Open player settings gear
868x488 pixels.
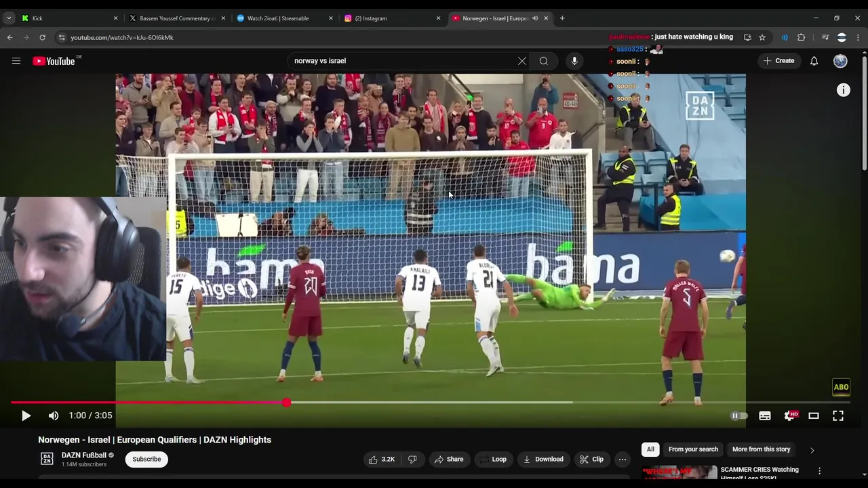[x=789, y=415]
